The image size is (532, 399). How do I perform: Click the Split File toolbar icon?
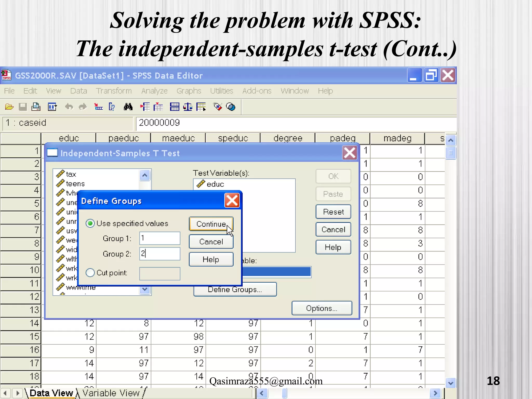pos(175,107)
